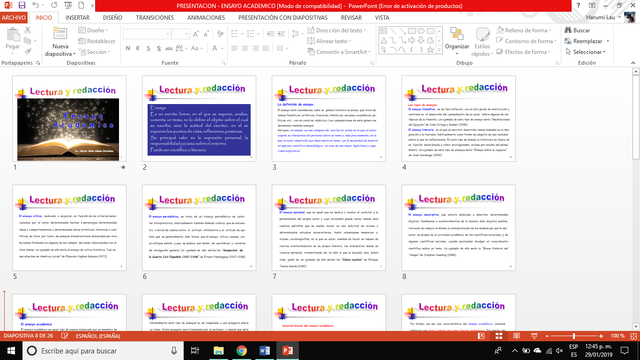This screenshot has width=640, height=360.
Task: Open the ARCHIVO tab
Action: [x=13, y=18]
